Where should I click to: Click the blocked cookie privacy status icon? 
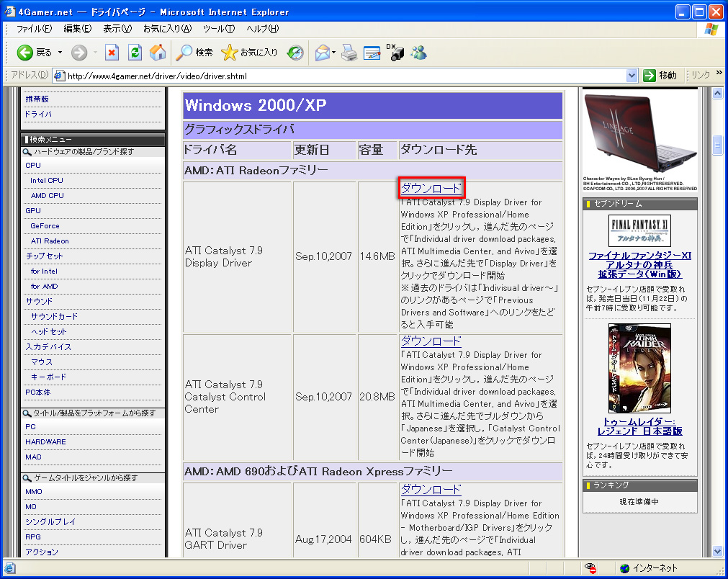pos(590,568)
